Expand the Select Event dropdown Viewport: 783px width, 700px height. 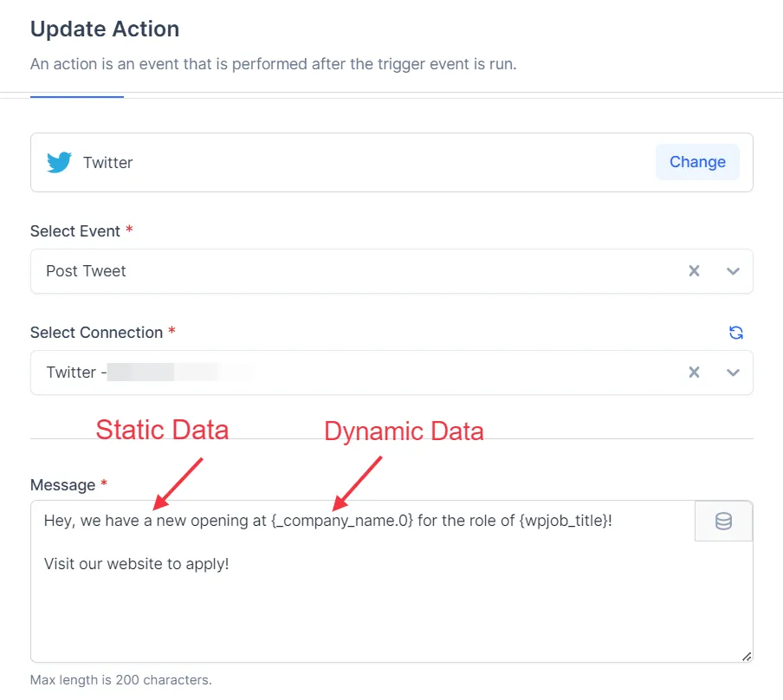(x=733, y=270)
